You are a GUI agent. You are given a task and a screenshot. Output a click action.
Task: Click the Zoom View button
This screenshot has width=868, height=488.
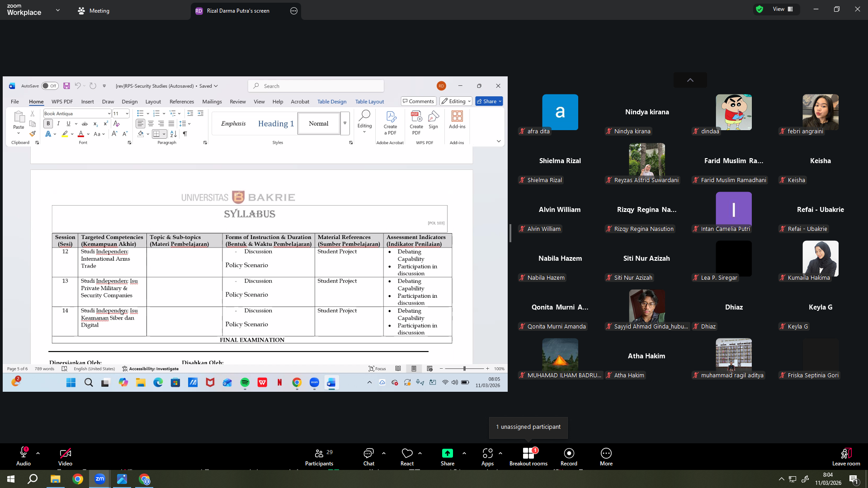(x=783, y=9)
